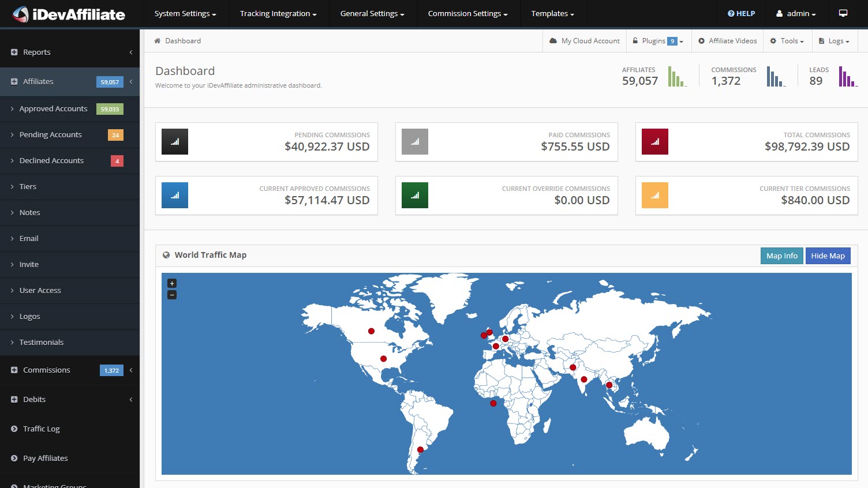Open Pay Affiliates in sidebar
Screen dimensions: 868x488
tap(70, 459)
